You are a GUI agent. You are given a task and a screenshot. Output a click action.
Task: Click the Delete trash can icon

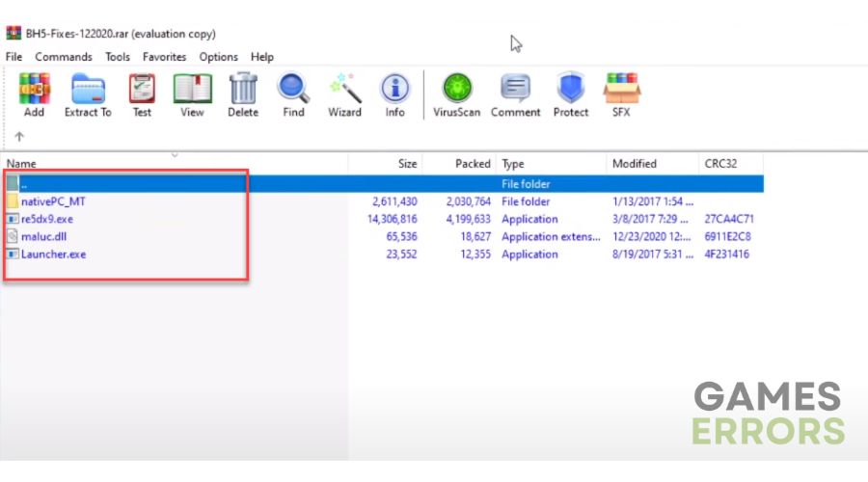pos(243,89)
